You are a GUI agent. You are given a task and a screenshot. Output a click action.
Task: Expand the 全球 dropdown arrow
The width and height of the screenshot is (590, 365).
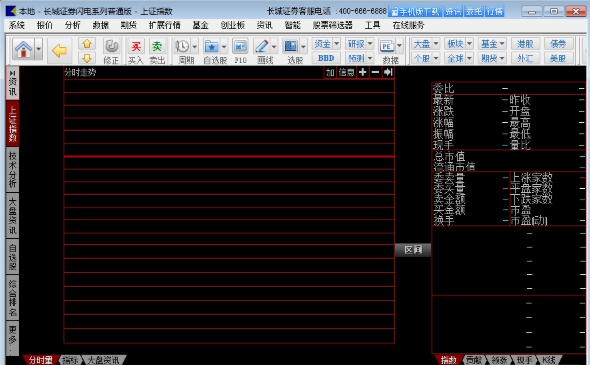469,58
